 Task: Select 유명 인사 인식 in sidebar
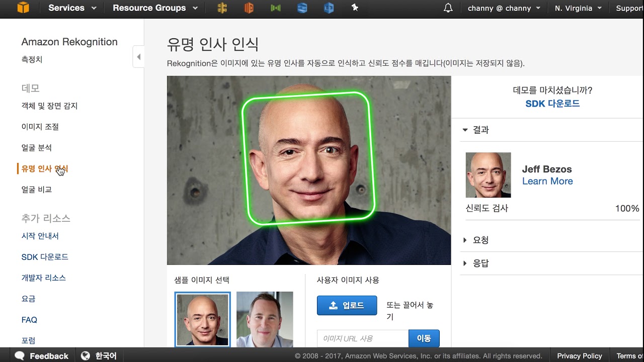tap(44, 168)
